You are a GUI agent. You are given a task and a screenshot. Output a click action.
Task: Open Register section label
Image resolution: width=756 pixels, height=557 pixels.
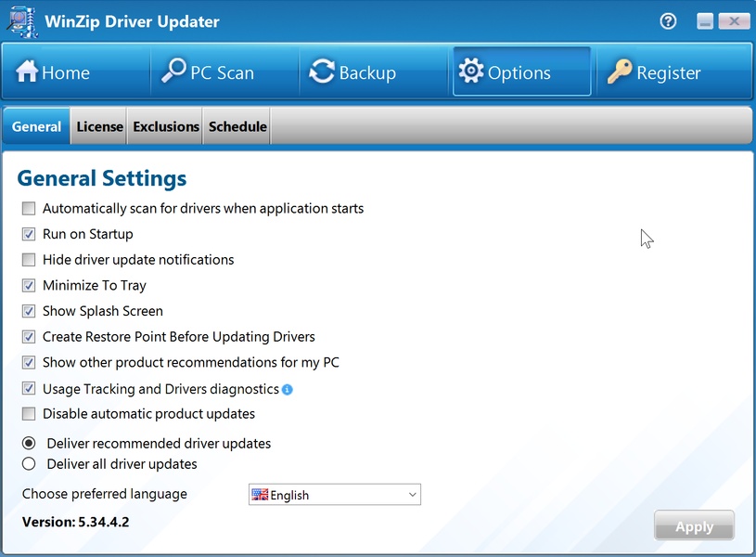click(669, 73)
